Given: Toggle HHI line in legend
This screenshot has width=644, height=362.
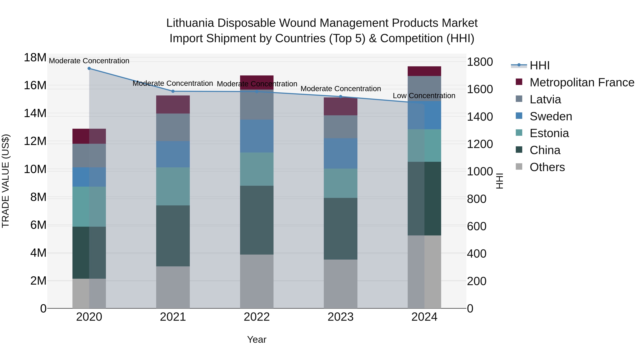Looking at the screenshot, I should [x=531, y=65].
